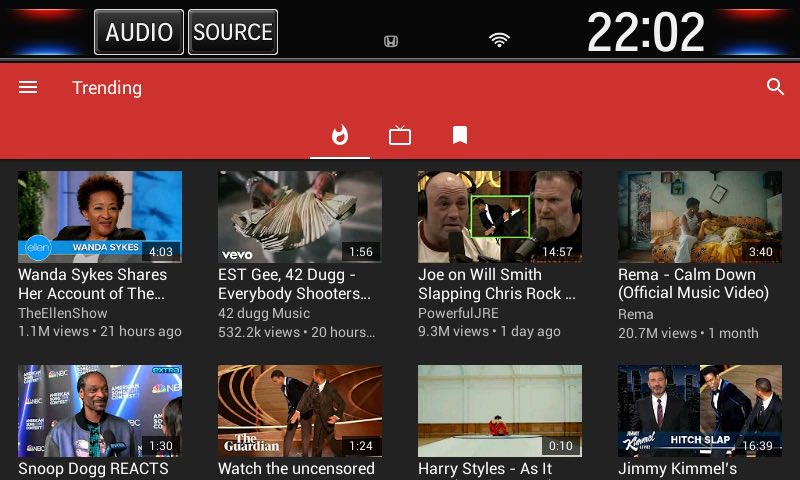Play the Snoop Dogg REACTS thumbnail

[x=100, y=411]
